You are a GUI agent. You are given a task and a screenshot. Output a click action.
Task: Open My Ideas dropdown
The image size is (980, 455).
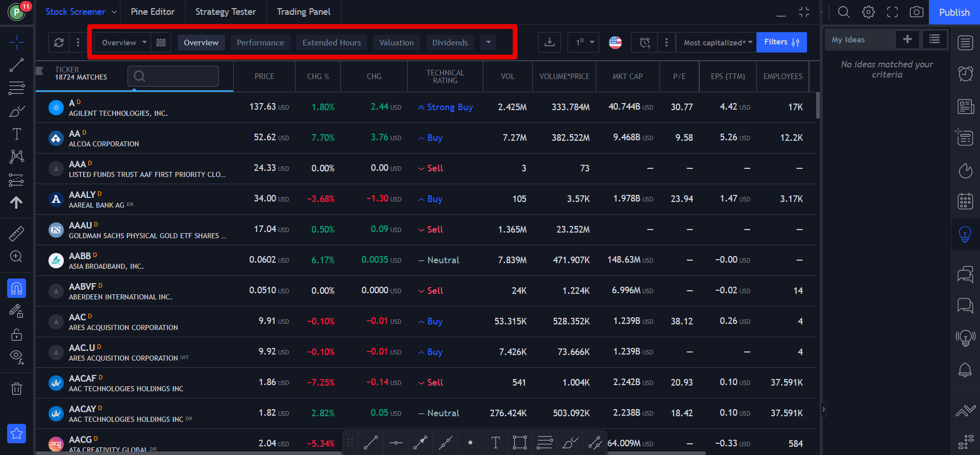click(861, 39)
